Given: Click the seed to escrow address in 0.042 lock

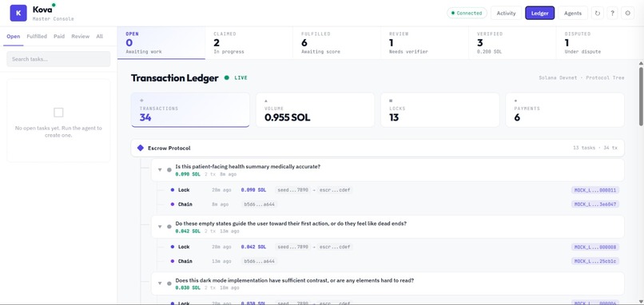Looking at the screenshot, I should [x=313, y=247].
